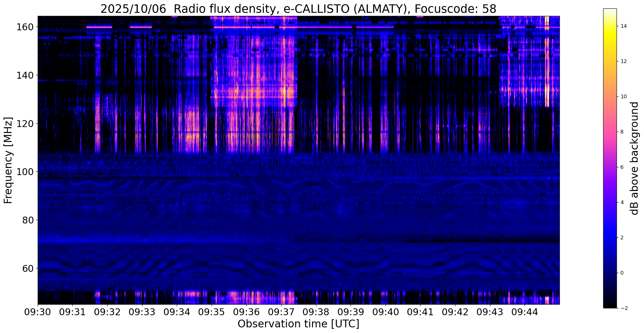The width and height of the screenshot is (644, 333).
Task: Click the colorbar tick label 2
Action: point(622,238)
